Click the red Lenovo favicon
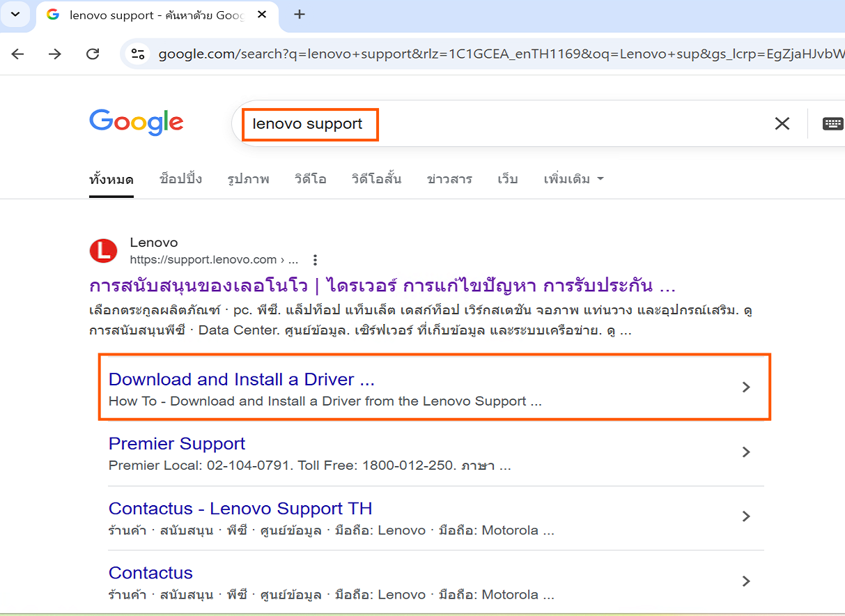This screenshot has width=845, height=616. (x=104, y=250)
